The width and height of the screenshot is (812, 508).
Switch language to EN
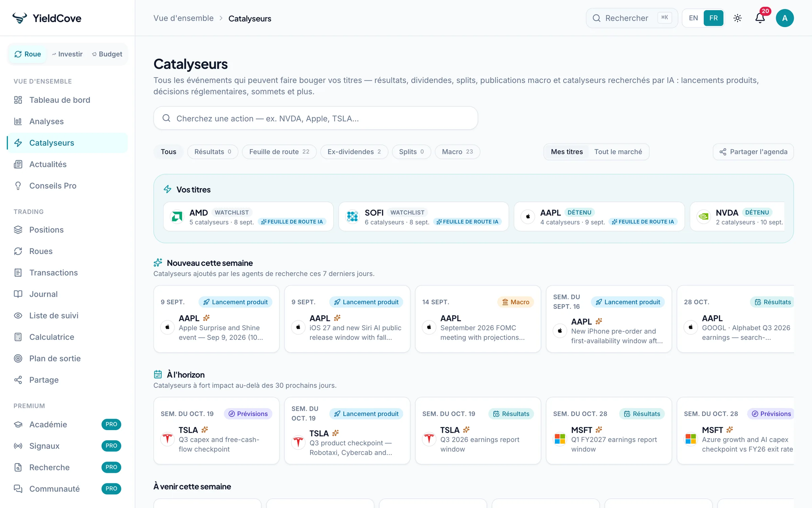tap(693, 18)
